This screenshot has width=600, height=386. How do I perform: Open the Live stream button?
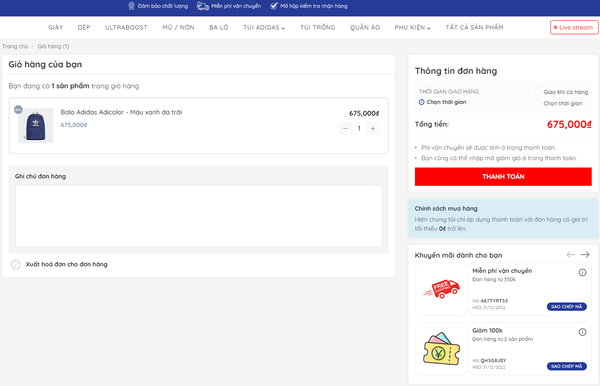(x=574, y=28)
